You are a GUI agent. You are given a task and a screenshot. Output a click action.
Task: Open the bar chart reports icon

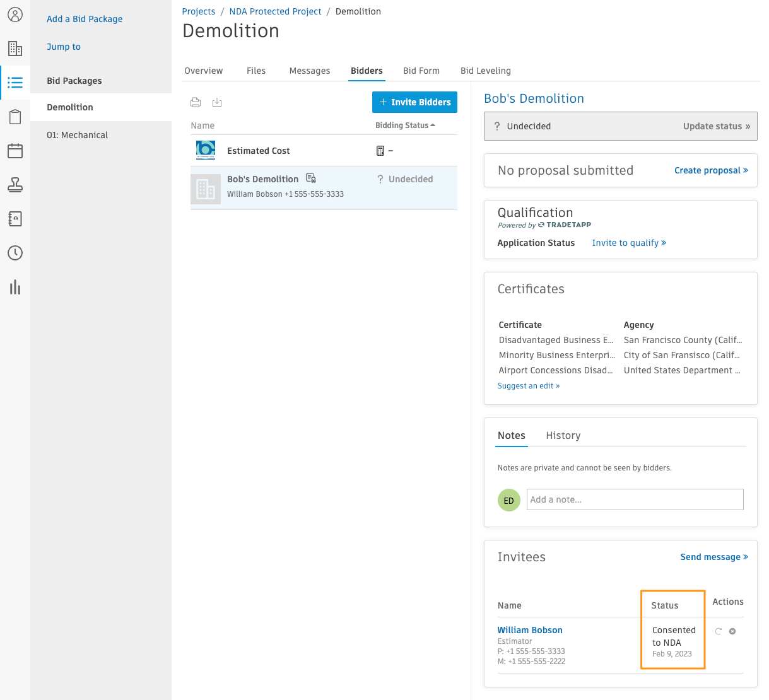pos(15,288)
